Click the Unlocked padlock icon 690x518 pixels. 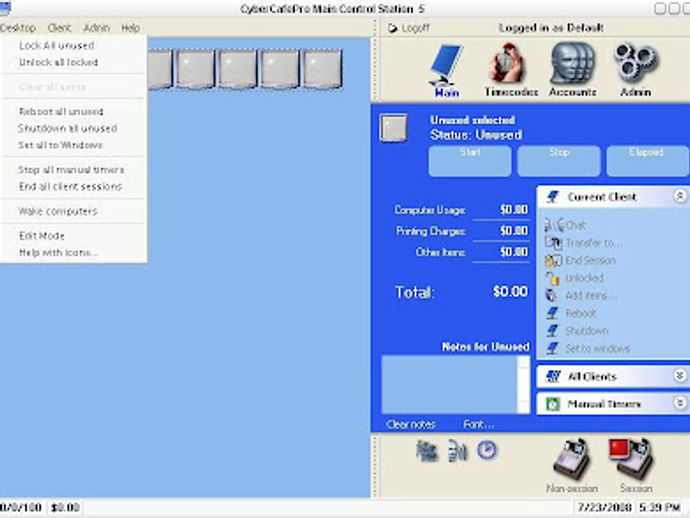click(x=552, y=278)
